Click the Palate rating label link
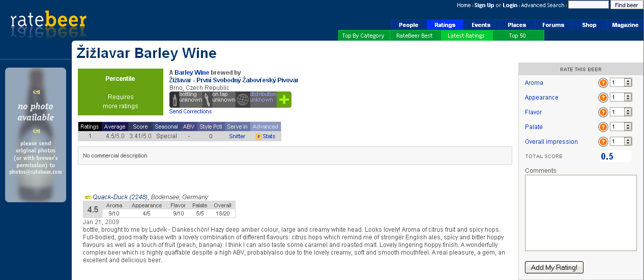This screenshot has height=280, width=644. pyautogui.click(x=534, y=127)
